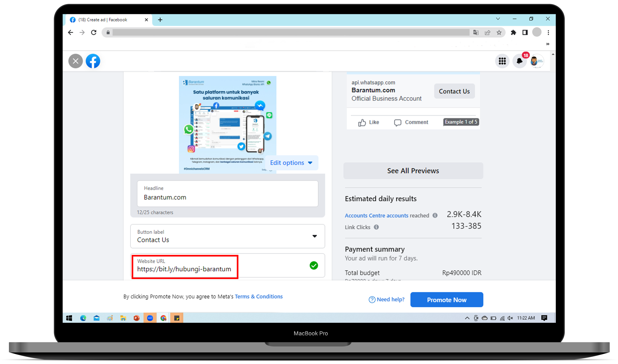Open Accounts Centre accounts link
The image size is (618, 364).
pyautogui.click(x=376, y=216)
